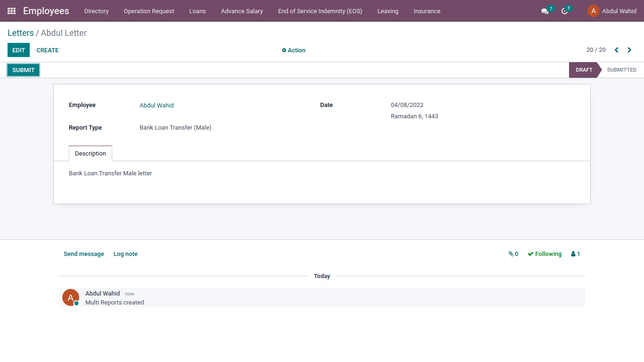Go back to Letters breadcrumb

[21, 33]
